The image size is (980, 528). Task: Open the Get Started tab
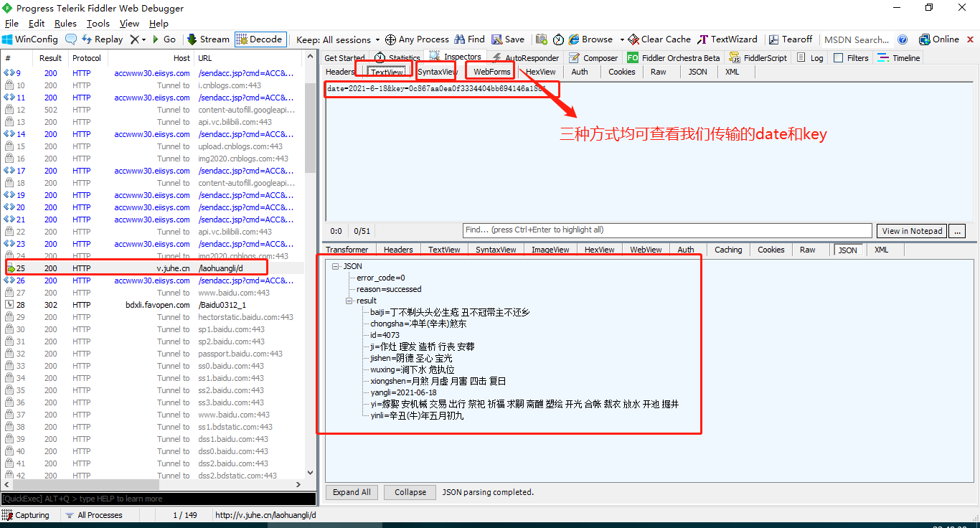(x=344, y=58)
